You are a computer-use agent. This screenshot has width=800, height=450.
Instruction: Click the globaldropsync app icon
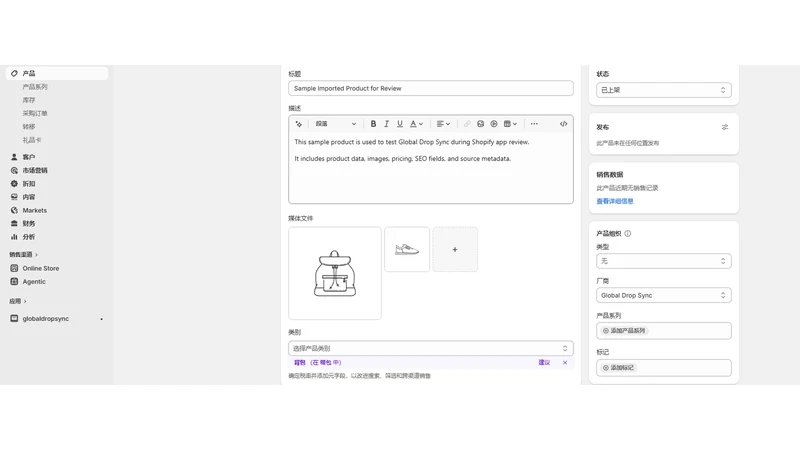pos(14,318)
